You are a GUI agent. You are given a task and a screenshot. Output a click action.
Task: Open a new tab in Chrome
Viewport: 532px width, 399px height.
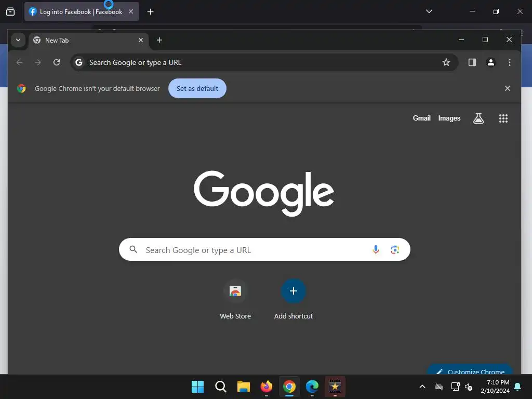tap(159, 40)
